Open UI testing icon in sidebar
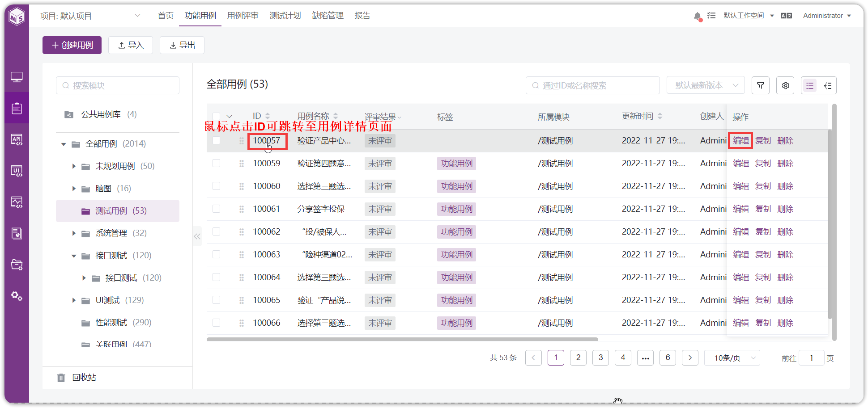This screenshot has height=408, width=868. pyautogui.click(x=17, y=171)
